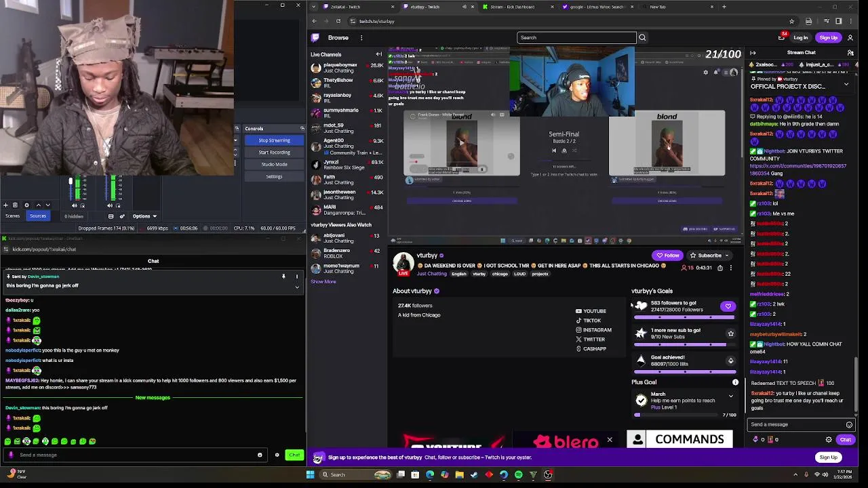Viewport: 868px width, 488px height.
Task: Move source up arrow in OBS
Action: [x=38, y=205]
